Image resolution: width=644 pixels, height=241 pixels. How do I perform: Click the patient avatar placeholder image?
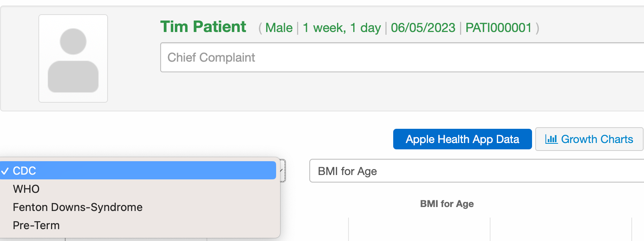coord(73,59)
